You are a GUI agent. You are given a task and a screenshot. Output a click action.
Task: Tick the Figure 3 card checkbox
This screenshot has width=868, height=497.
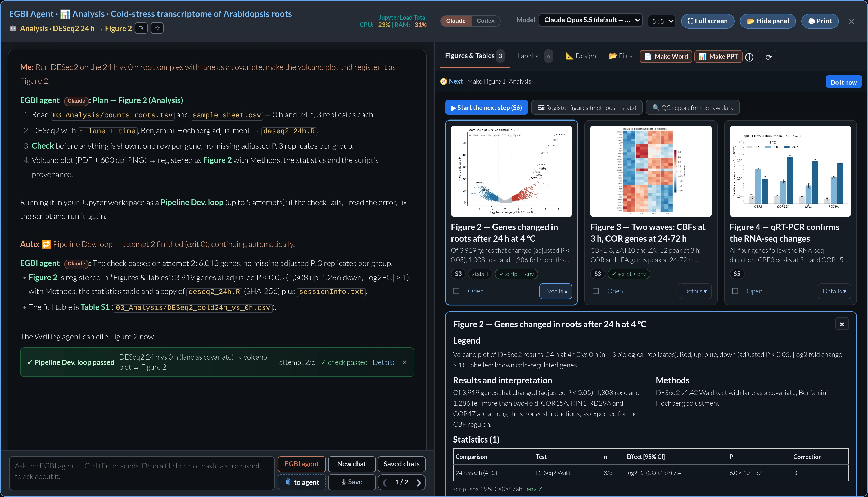pyautogui.click(x=596, y=291)
